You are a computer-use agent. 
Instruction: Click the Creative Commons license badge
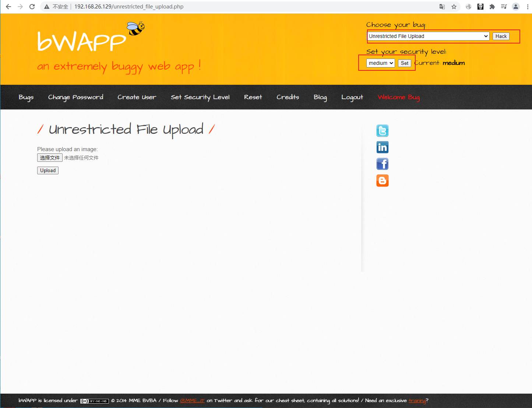pyautogui.click(x=95, y=401)
